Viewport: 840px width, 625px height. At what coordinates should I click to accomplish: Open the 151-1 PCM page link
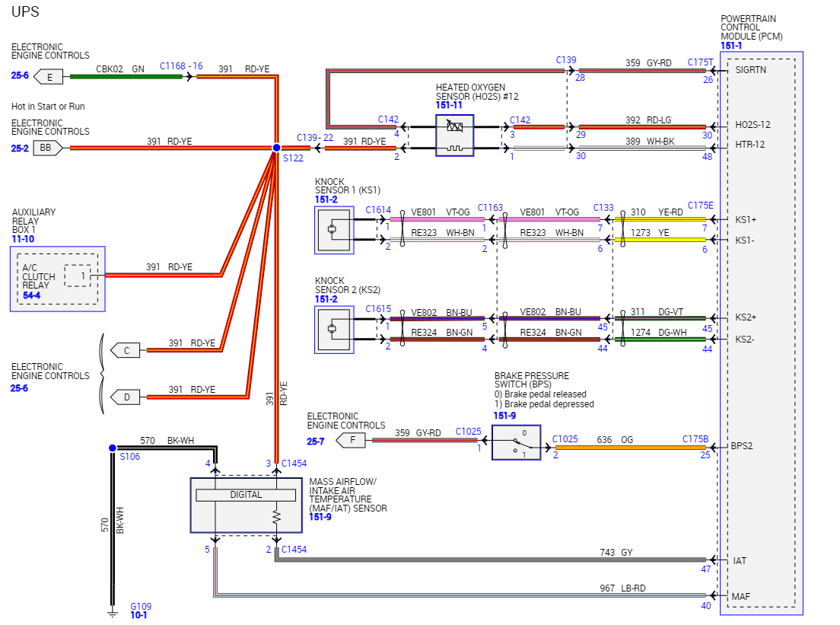pyautogui.click(x=731, y=46)
